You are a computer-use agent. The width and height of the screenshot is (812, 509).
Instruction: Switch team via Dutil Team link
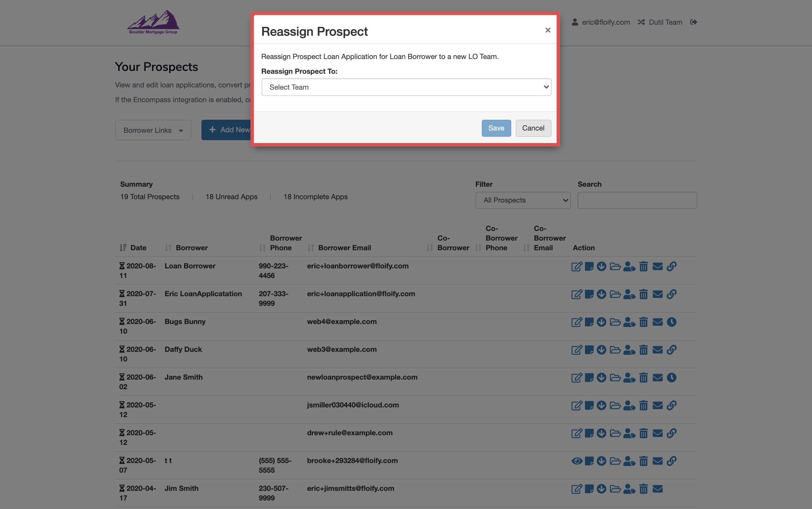tap(660, 22)
